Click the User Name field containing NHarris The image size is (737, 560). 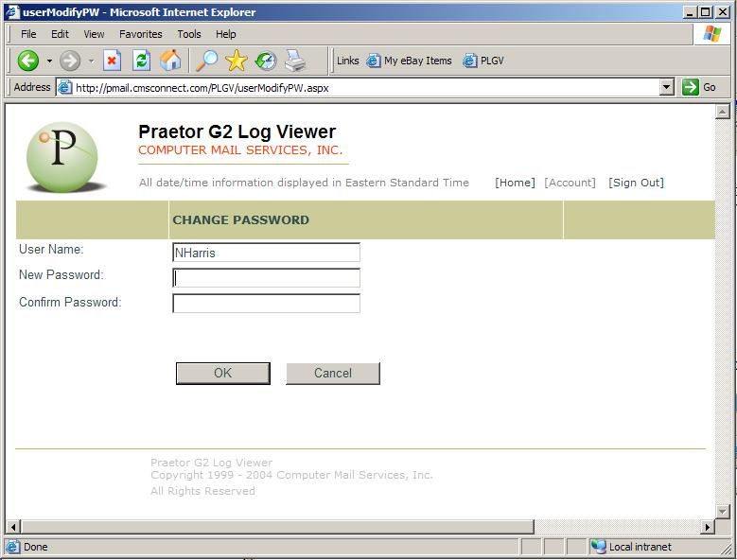coord(266,253)
